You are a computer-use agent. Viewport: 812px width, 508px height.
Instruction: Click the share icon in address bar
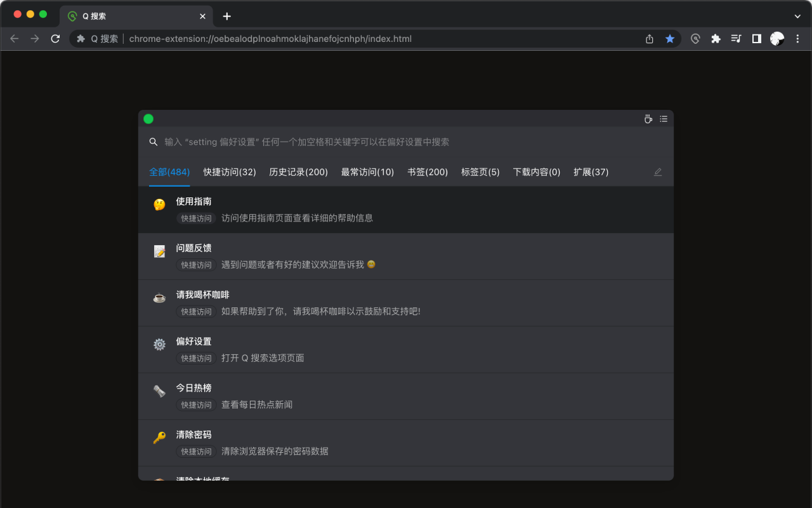pyautogui.click(x=650, y=39)
